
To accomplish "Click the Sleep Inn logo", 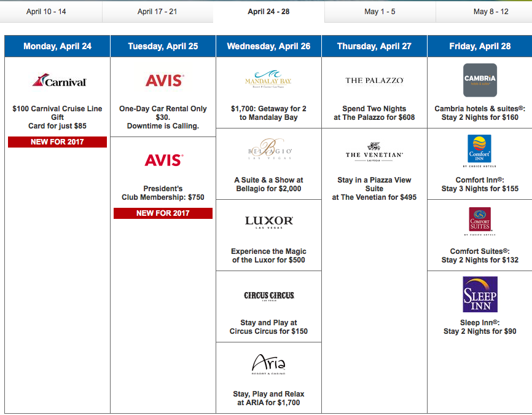I will [x=480, y=294].
